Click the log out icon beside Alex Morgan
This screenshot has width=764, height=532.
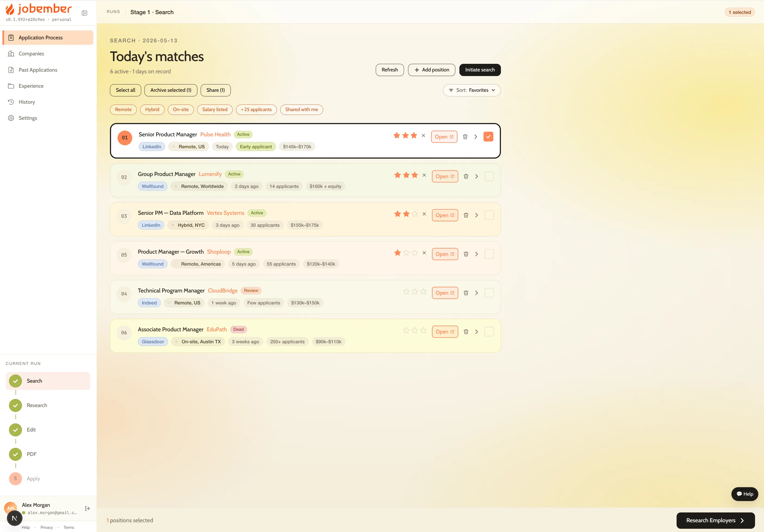[87, 508]
